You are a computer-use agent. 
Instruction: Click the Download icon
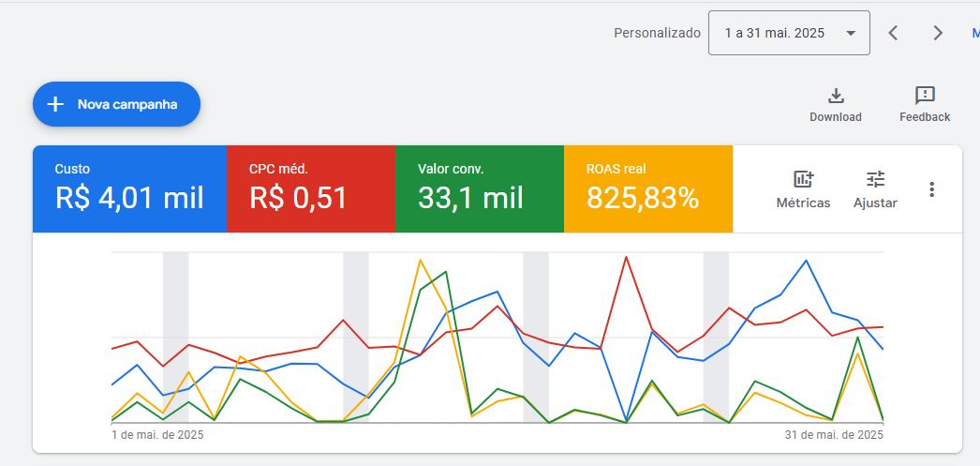[x=836, y=96]
